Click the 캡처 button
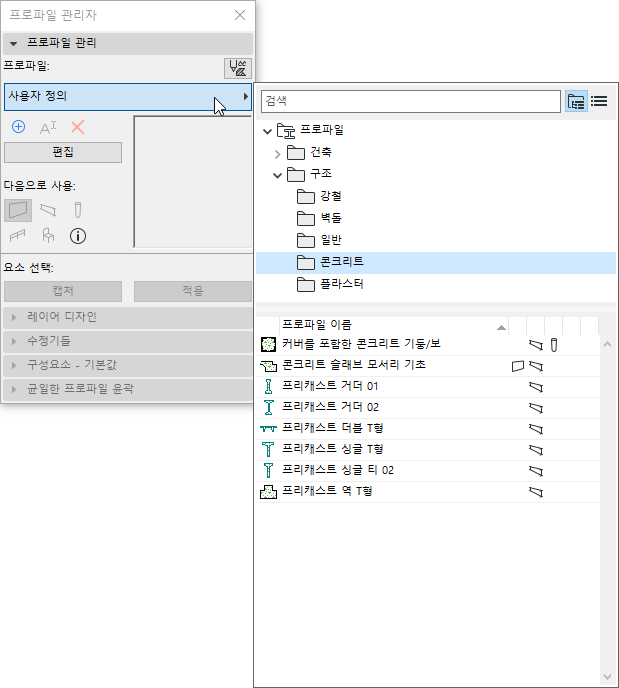 click(63, 291)
